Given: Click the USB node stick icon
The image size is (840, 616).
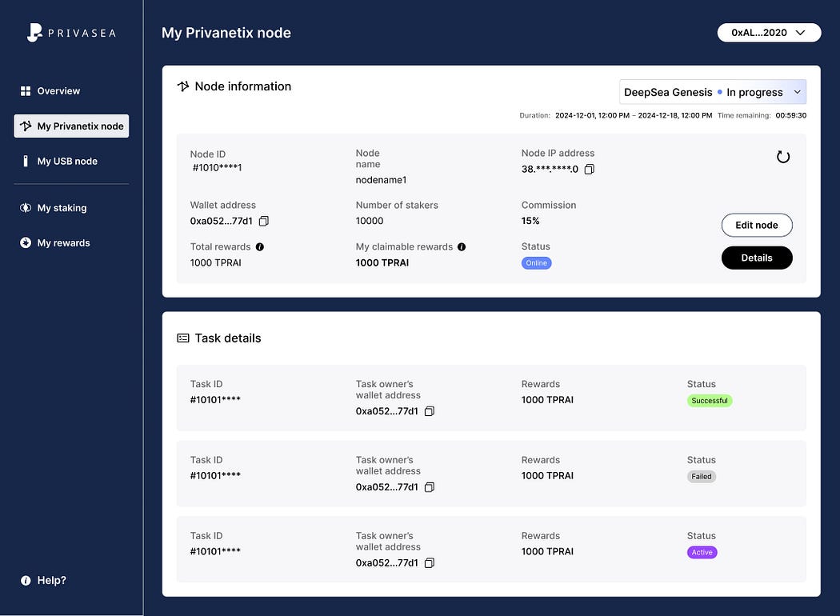Looking at the screenshot, I should click(25, 162).
